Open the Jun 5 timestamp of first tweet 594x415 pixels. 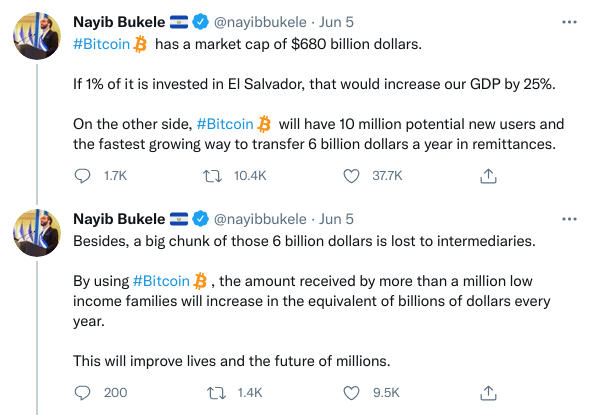point(336,22)
